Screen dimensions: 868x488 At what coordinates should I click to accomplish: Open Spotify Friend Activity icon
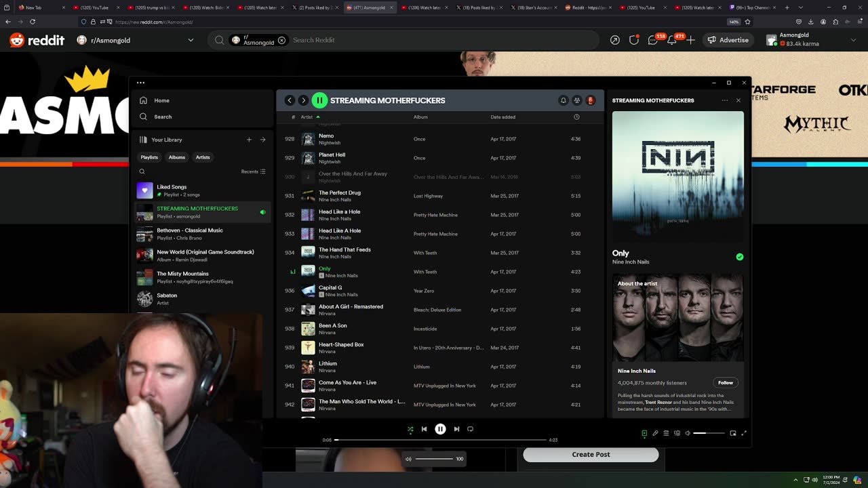(576, 100)
